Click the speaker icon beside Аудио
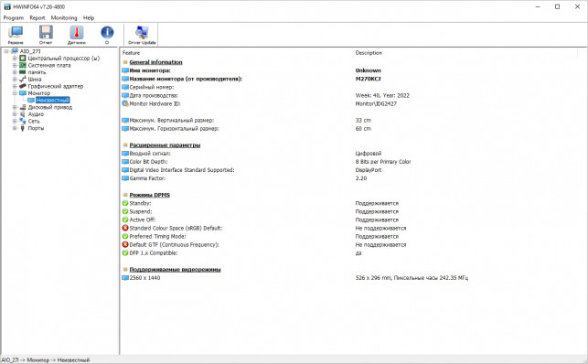Viewport: 588px width, 364px height. [x=23, y=114]
